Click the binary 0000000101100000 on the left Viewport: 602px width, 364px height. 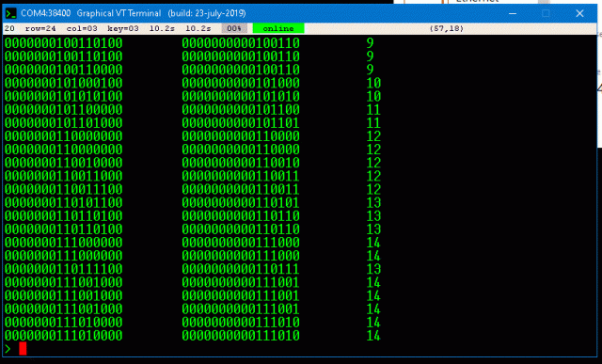[63, 109]
